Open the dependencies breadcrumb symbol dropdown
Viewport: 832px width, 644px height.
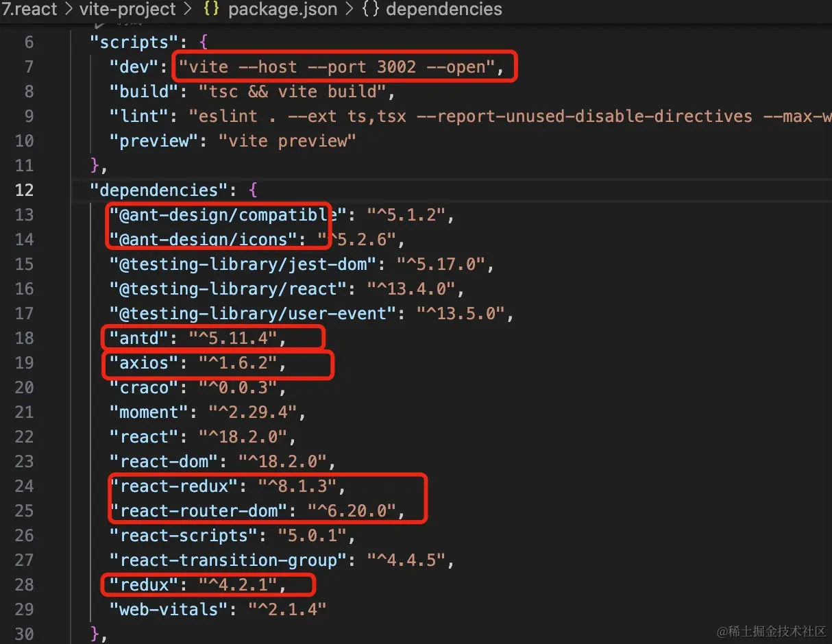coord(443,10)
